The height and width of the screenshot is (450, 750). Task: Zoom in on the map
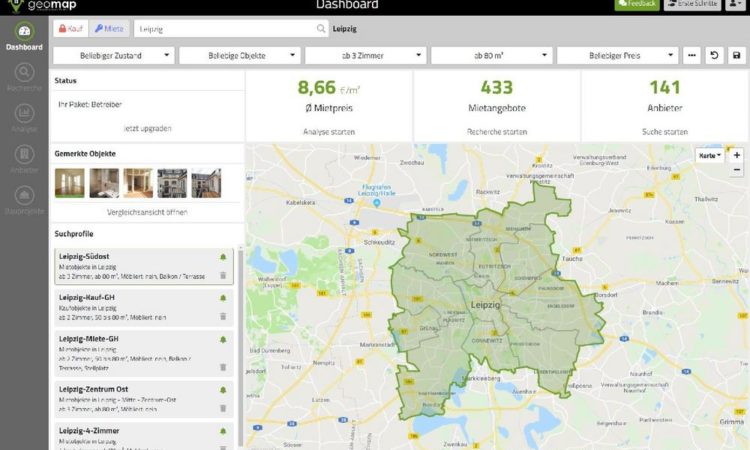click(737, 155)
